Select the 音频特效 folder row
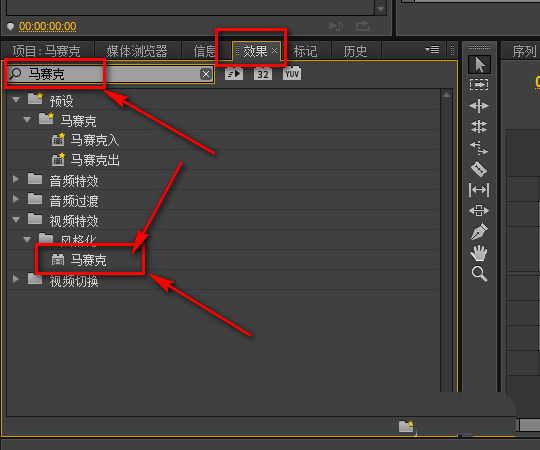Viewport: 540px width, 450px height. [x=224, y=180]
